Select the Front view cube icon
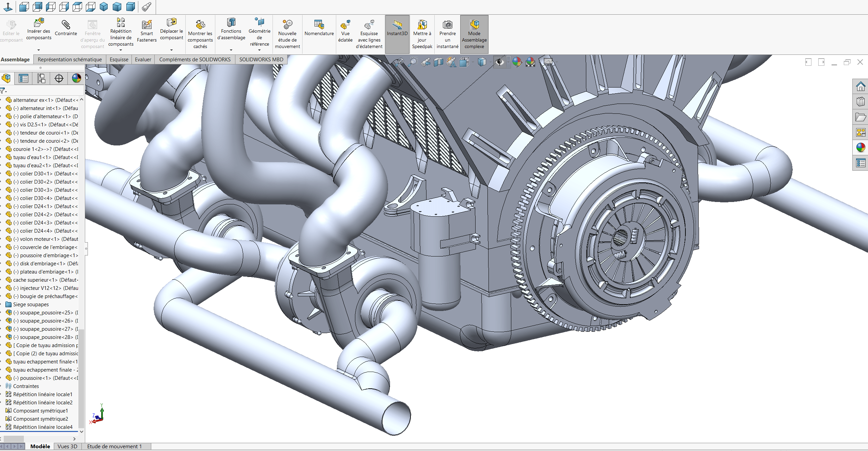Screen dimensions: 868x451 tap(24, 6)
